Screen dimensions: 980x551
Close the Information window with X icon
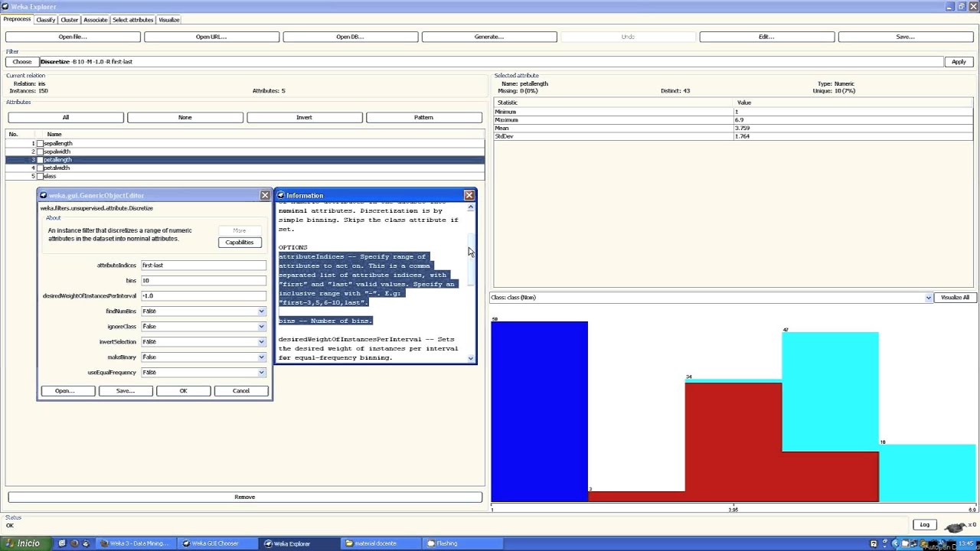pos(469,195)
